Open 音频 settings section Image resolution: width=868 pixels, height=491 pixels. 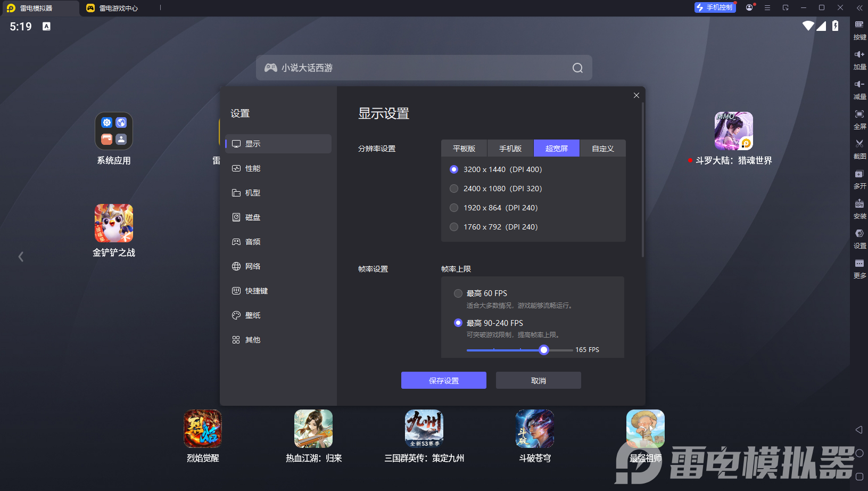click(x=278, y=242)
